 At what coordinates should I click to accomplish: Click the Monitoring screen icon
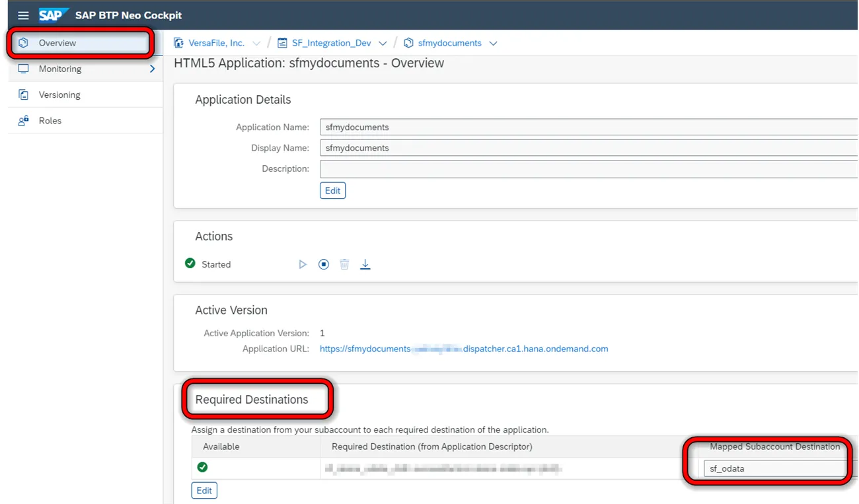click(23, 69)
